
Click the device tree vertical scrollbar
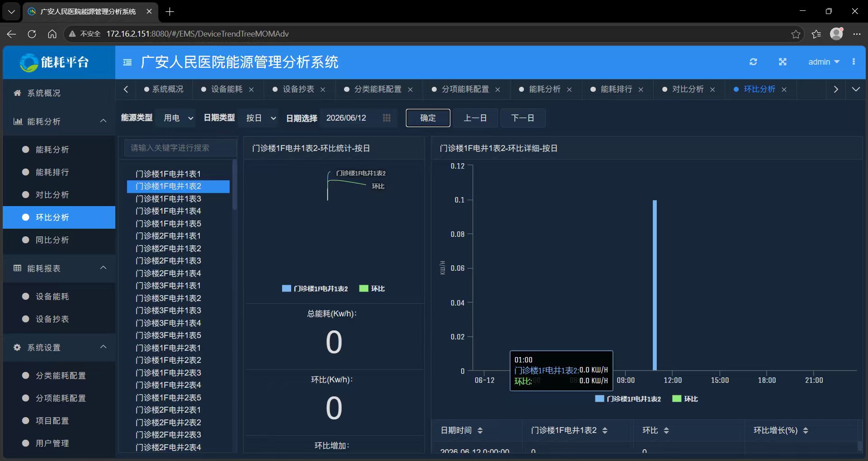click(234, 184)
